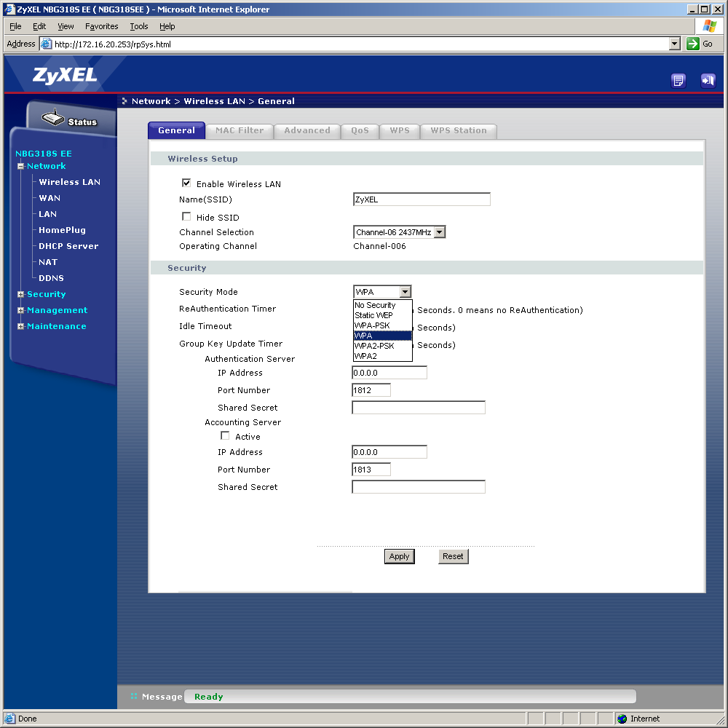The image size is (728, 728).
Task: Click the logout icon in header
Action: [x=708, y=81]
